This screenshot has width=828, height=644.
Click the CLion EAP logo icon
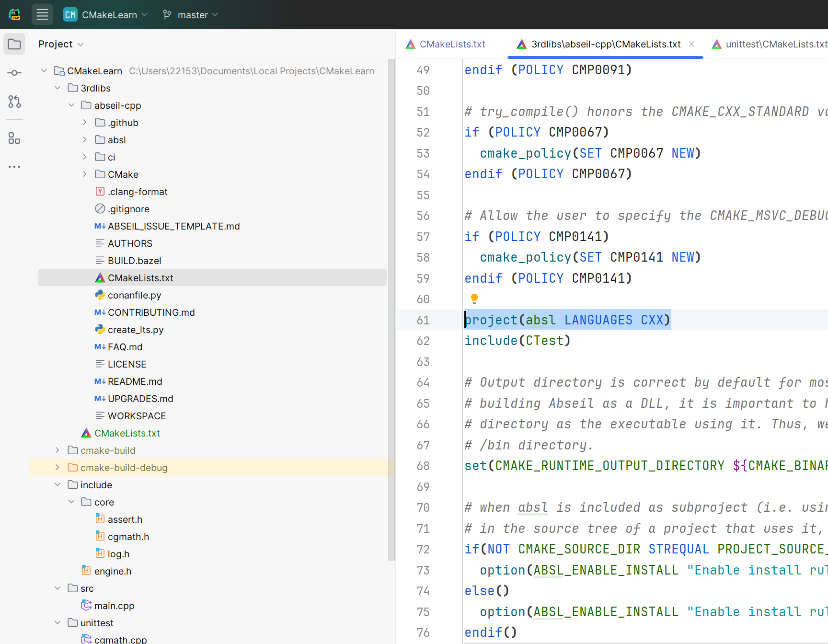(x=14, y=14)
